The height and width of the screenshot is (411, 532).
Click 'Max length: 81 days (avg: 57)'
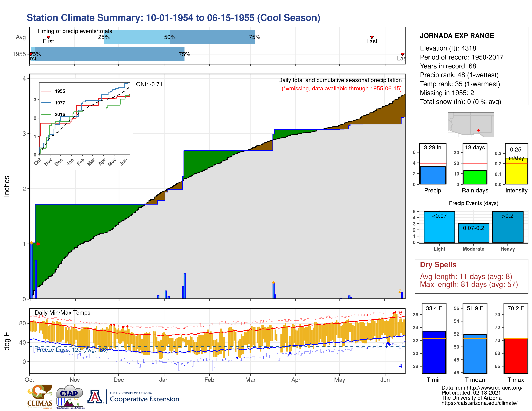pyautogui.click(x=469, y=284)
